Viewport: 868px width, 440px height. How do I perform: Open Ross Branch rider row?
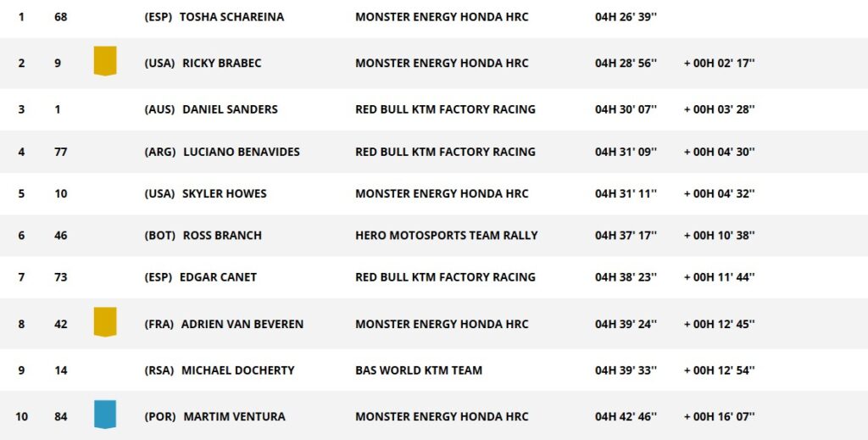pos(222,235)
